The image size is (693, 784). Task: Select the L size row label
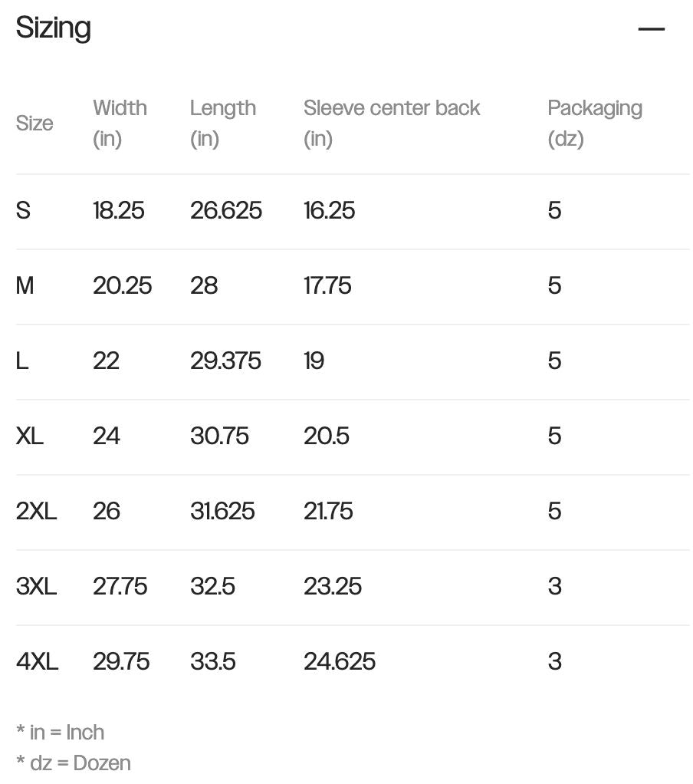click(x=22, y=361)
